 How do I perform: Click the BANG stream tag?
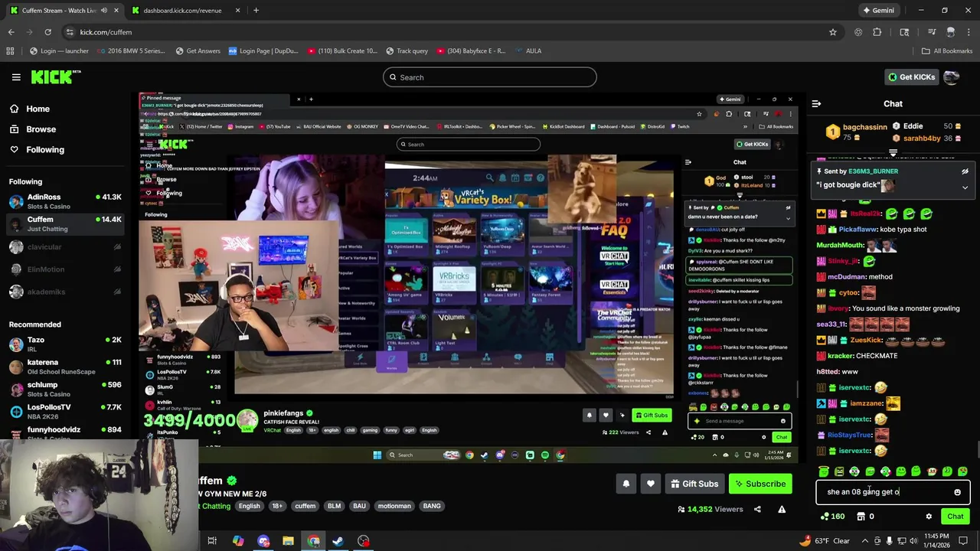tap(432, 506)
